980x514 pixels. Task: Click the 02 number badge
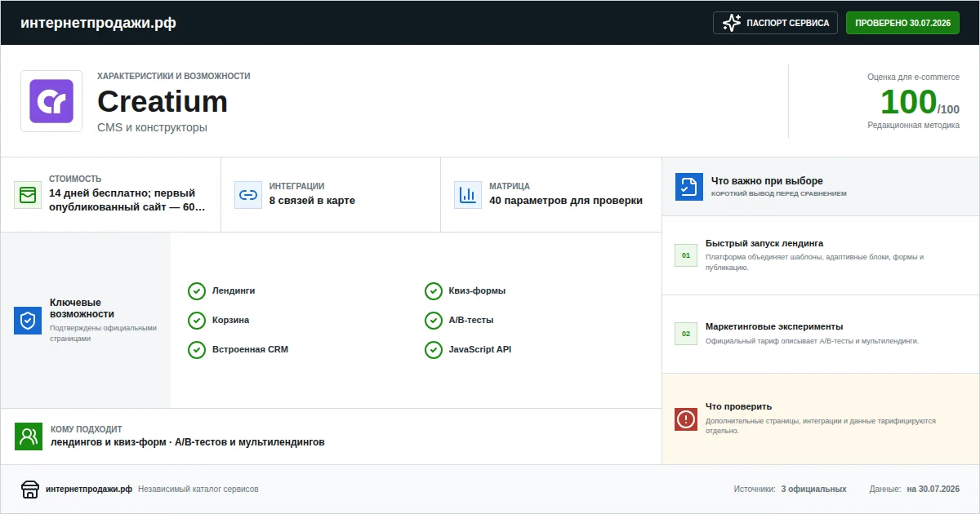(x=686, y=334)
